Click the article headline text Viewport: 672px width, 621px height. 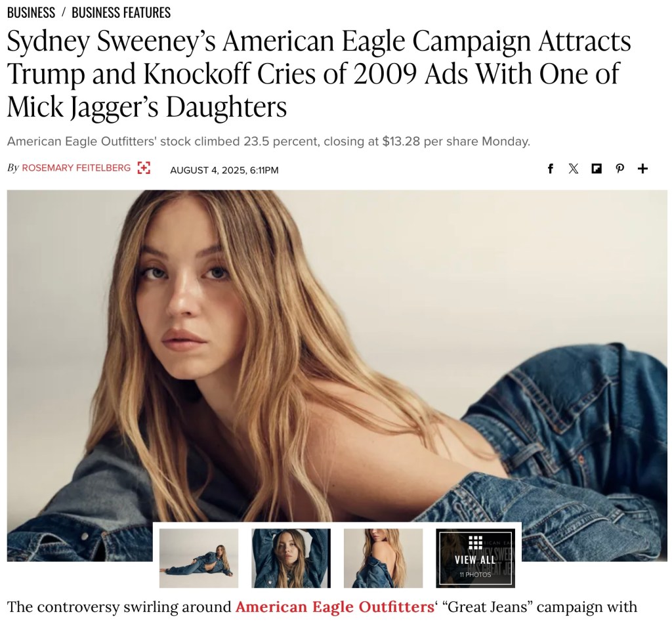[x=319, y=74]
